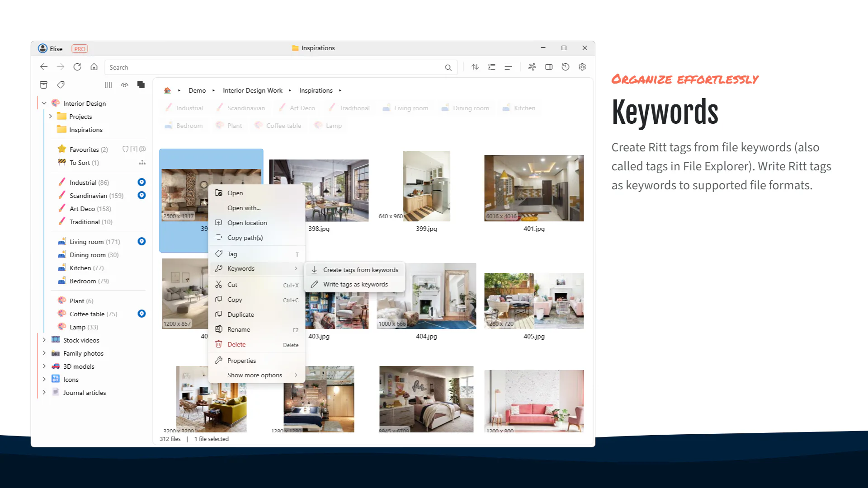Click the refresh icon in toolbar

[77, 67]
